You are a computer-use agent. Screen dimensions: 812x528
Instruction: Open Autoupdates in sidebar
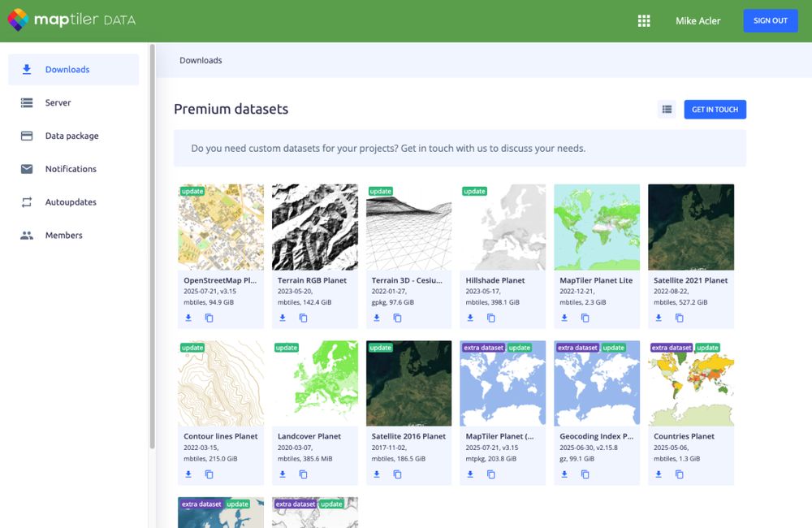pos(74,202)
